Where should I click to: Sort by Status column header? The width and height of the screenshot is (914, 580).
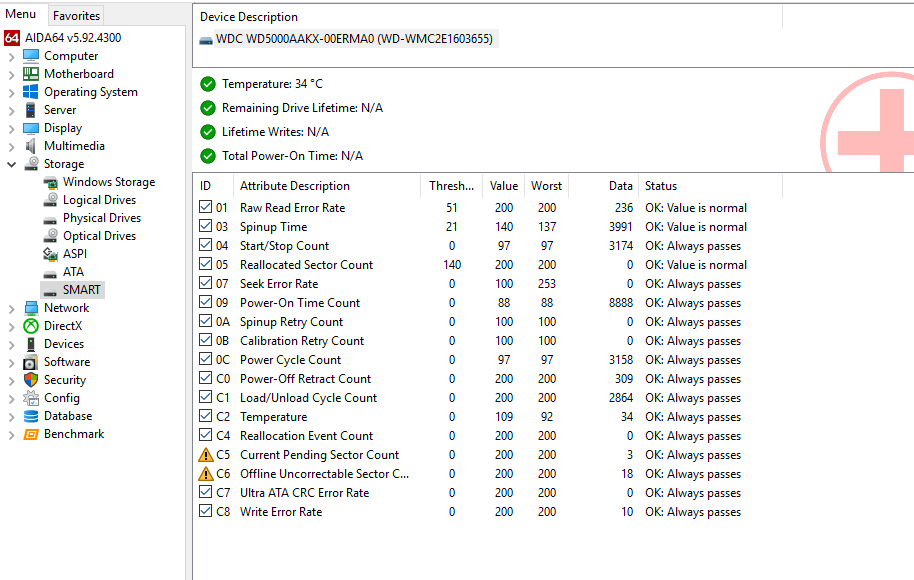[x=710, y=186]
